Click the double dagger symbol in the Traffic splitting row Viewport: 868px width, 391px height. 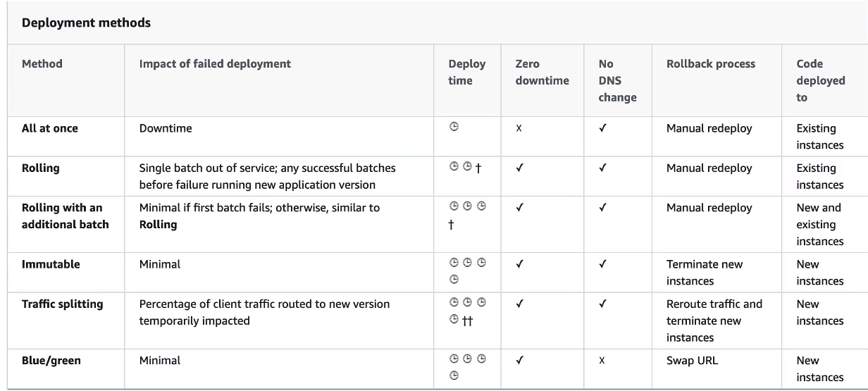click(467, 321)
